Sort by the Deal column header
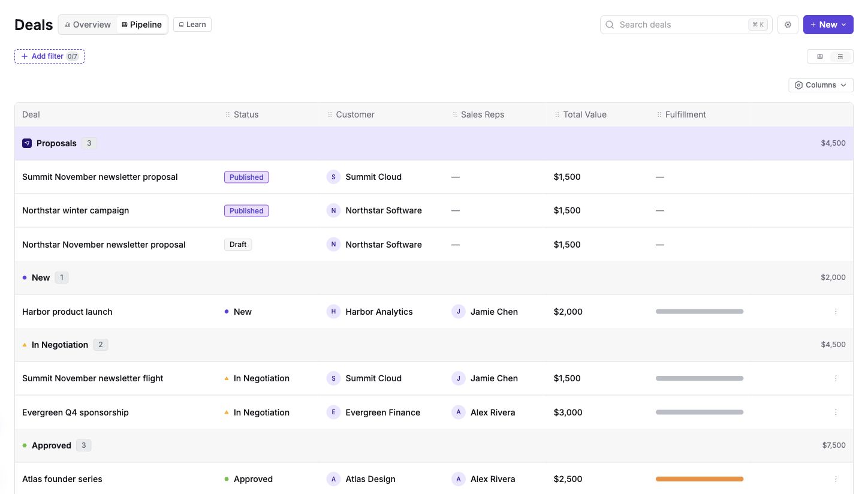The width and height of the screenshot is (868, 494). pyautogui.click(x=31, y=115)
